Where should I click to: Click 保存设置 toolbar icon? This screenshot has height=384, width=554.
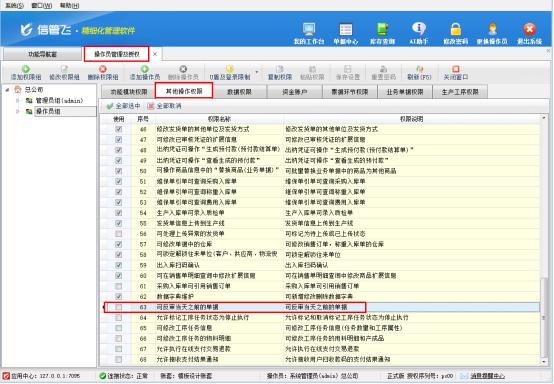point(348,69)
